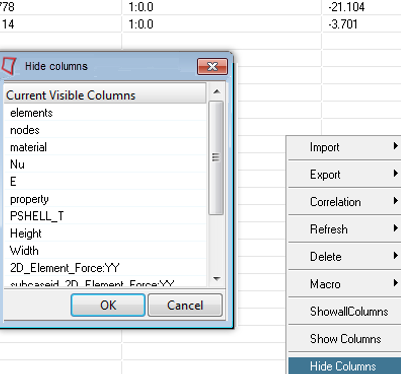The image size is (401, 374).
Task: Close the Hide columns dialog
Action: tap(212, 66)
